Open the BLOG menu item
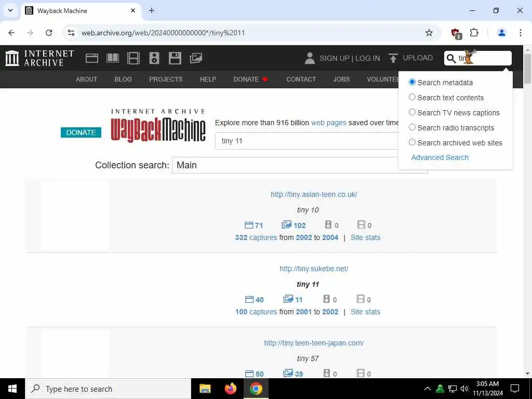532x399 pixels. tap(123, 79)
